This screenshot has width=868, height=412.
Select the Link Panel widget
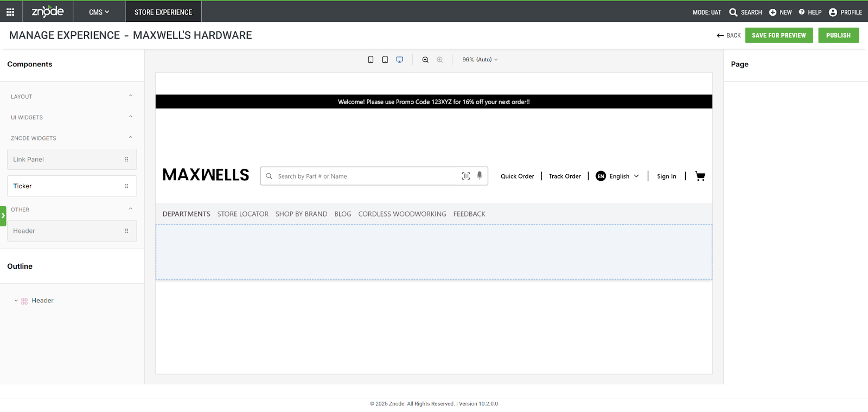72,160
